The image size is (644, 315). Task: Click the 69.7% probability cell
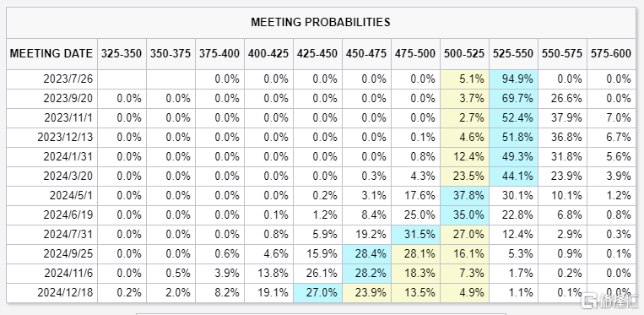pyautogui.click(x=513, y=99)
